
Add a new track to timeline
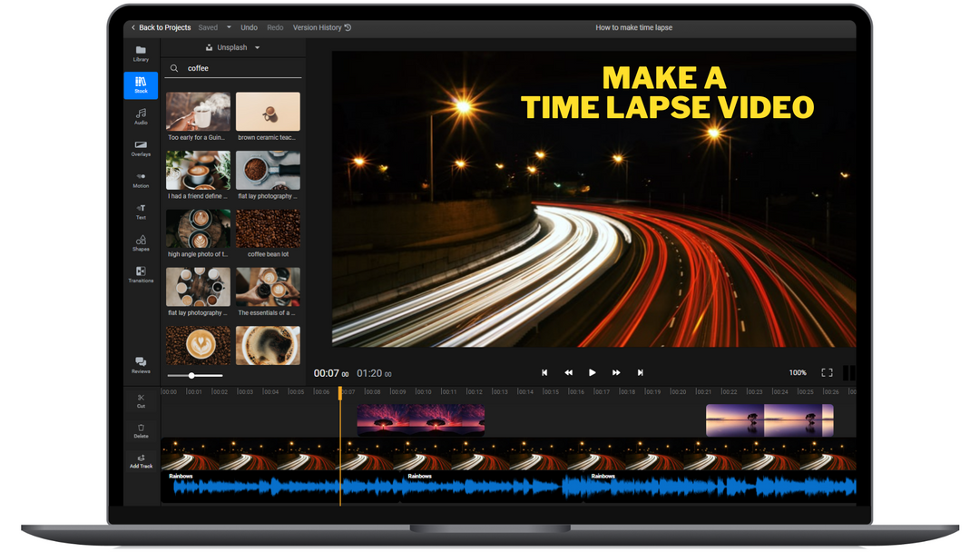(x=141, y=461)
